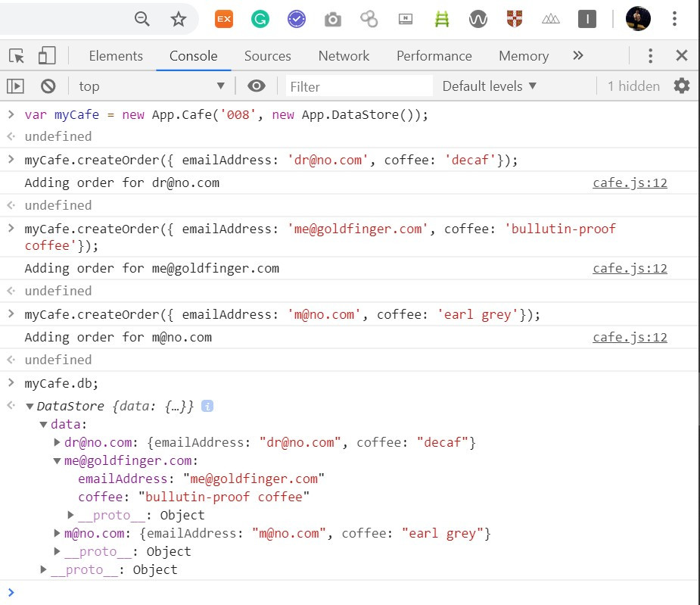Toggle the device toolbar emulation
This screenshot has width=700, height=605.
pyautogui.click(x=47, y=56)
